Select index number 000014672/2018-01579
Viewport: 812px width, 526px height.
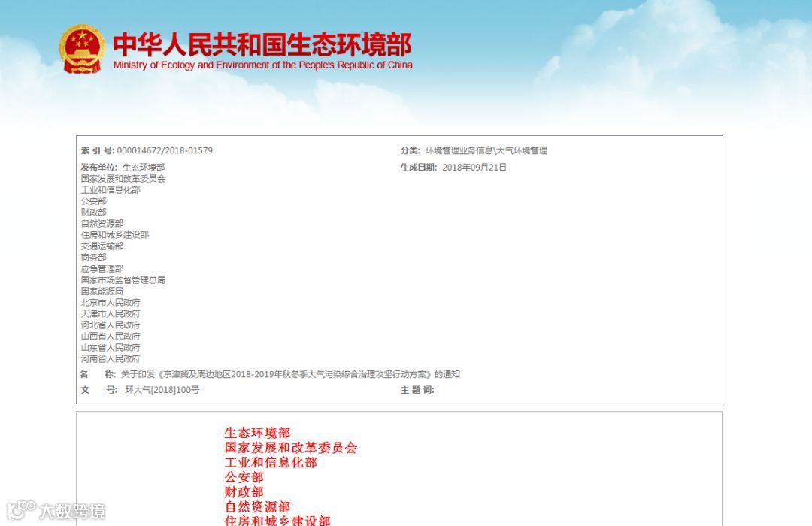click(165, 150)
